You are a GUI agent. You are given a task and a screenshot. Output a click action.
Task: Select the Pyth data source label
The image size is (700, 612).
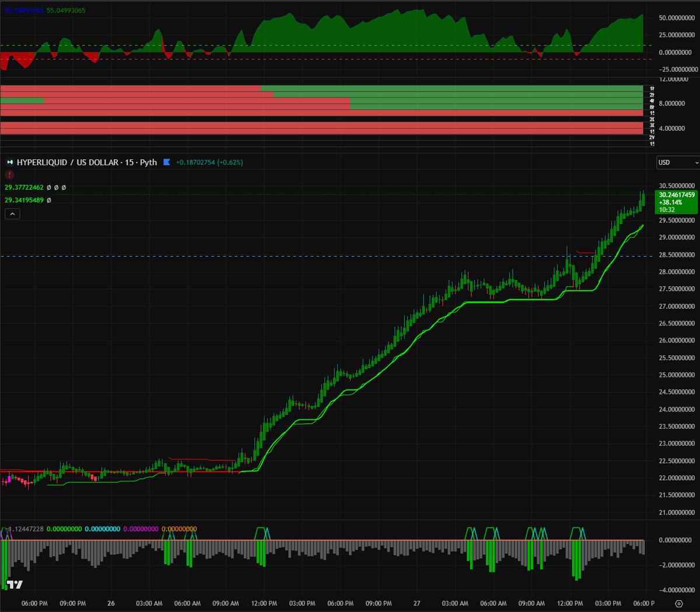148,162
